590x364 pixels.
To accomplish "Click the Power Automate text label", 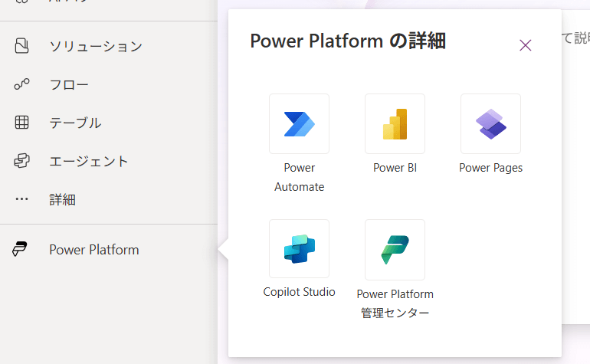I will click(299, 177).
